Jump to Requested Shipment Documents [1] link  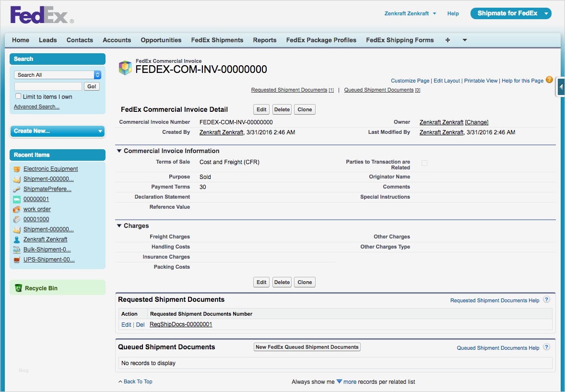point(293,90)
